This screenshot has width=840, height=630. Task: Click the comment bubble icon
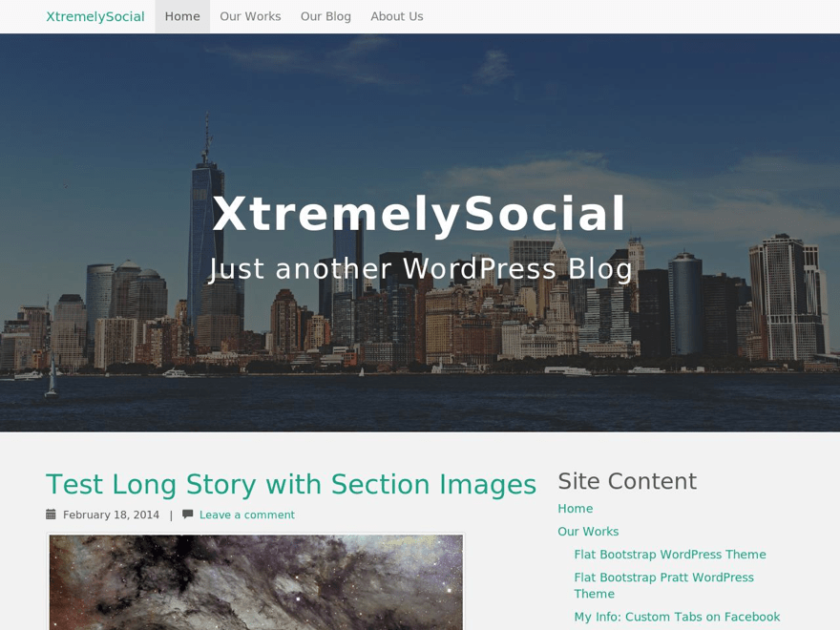coord(187,514)
